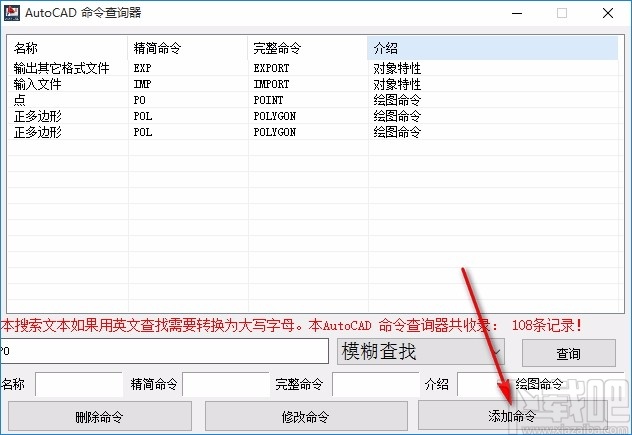This screenshot has height=435, width=632.
Task: Click the EXPORT full command cell
Action: (x=271, y=68)
